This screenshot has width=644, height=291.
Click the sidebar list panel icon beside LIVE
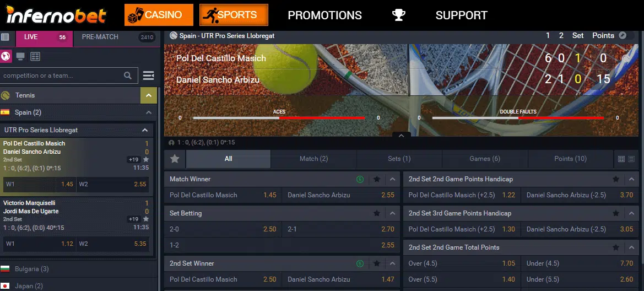6,37
